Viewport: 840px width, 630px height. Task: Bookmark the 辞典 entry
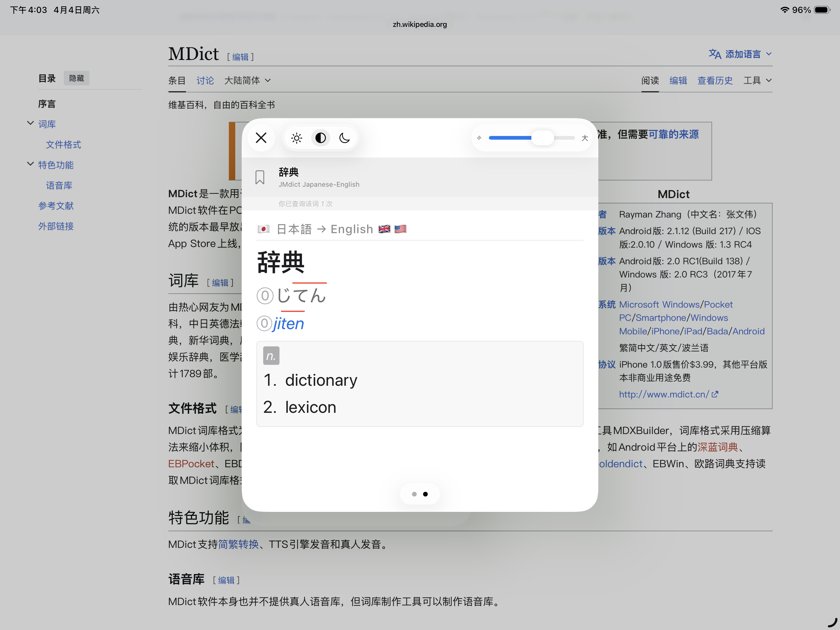click(260, 177)
